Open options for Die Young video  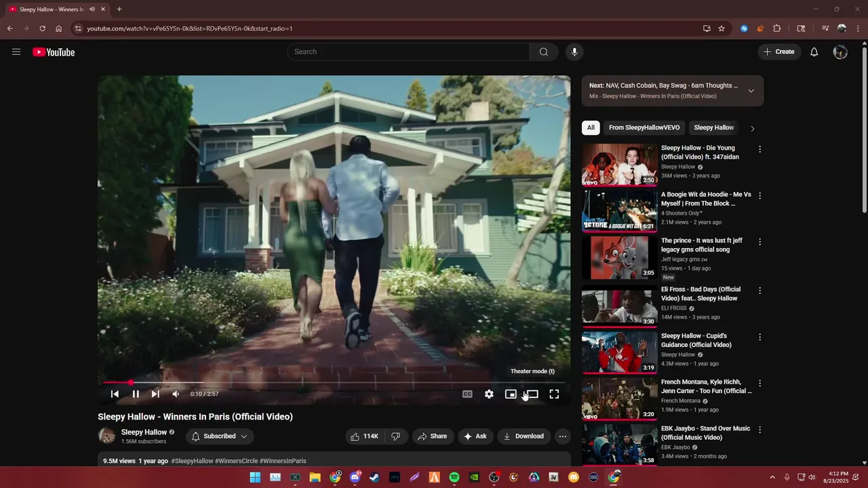coord(759,149)
